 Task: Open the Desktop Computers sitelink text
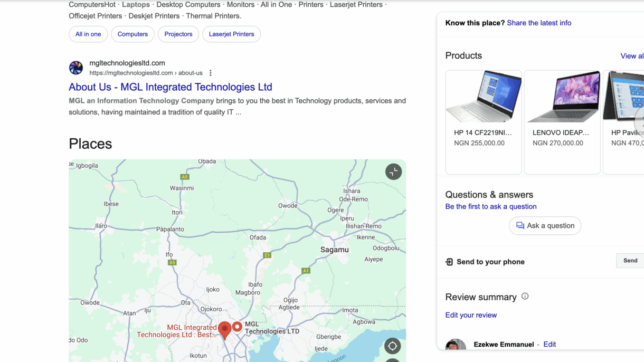pos(188,5)
